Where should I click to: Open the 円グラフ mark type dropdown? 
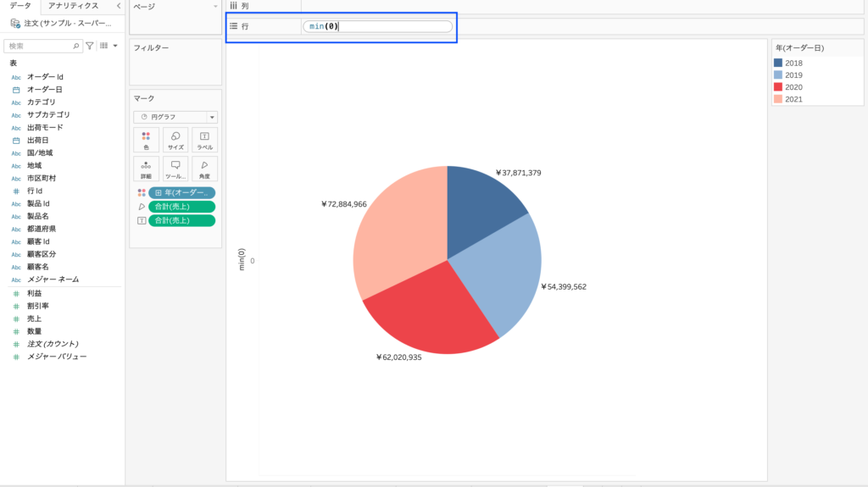212,117
